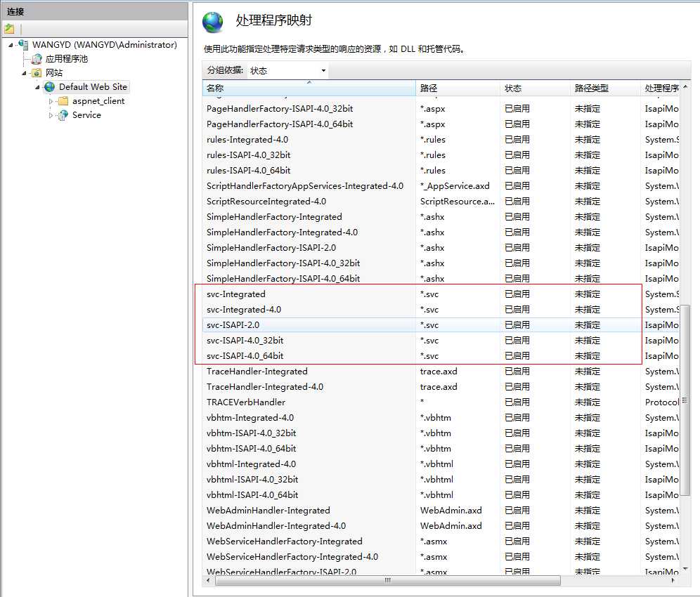Select SimpleHandlerFactory-ISAPI-2.0 row
Viewport: 700px width, 597px height.
click(x=441, y=248)
